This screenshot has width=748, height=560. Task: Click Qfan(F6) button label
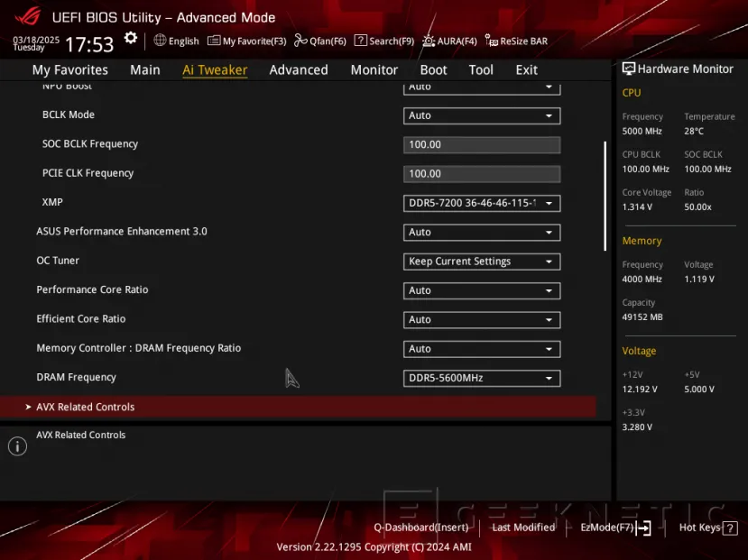pyautogui.click(x=328, y=41)
